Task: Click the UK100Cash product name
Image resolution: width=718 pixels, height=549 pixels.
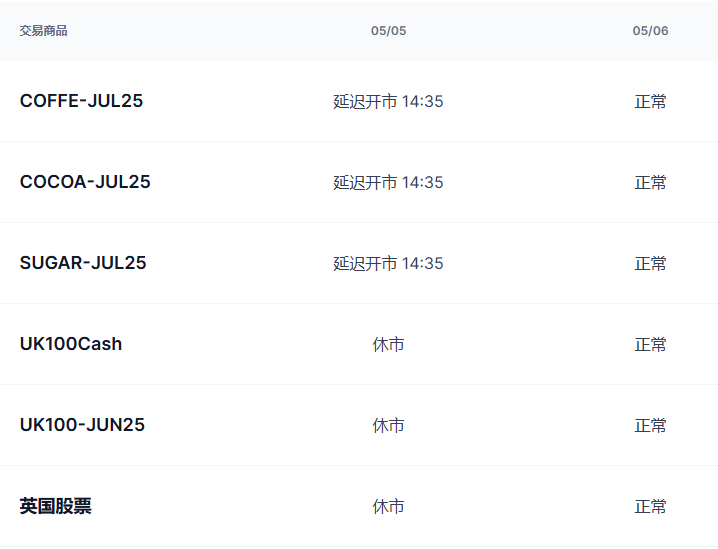Action: tap(71, 344)
